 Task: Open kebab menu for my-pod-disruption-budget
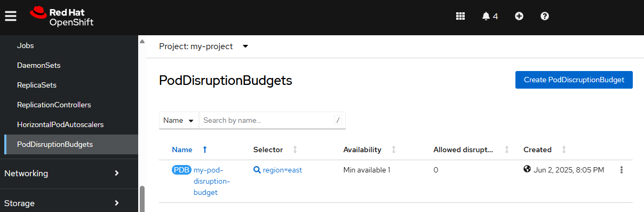pyautogui.click(x=621, y=170)
